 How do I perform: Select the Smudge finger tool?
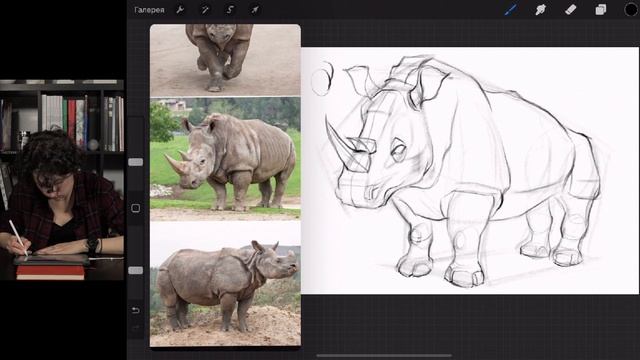tap(540, 9)
